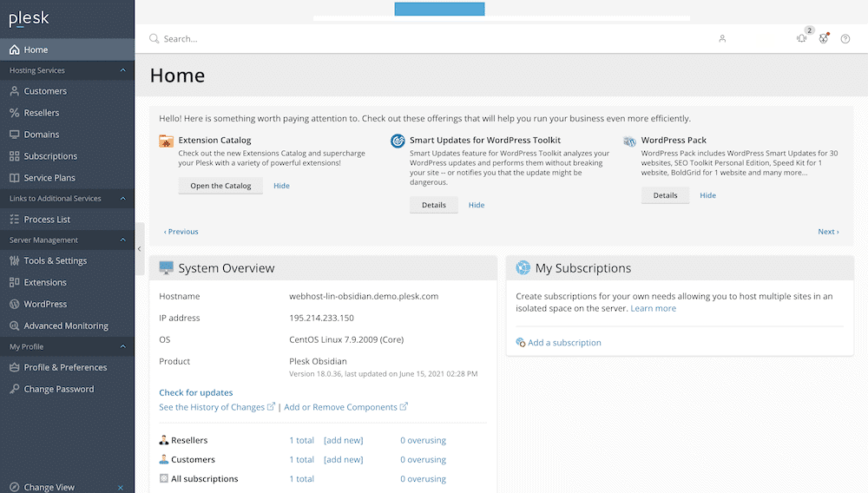Screen dimensions: 868x493
Task: Hide the Extension Catalog offer
Action: click(281, 186)
